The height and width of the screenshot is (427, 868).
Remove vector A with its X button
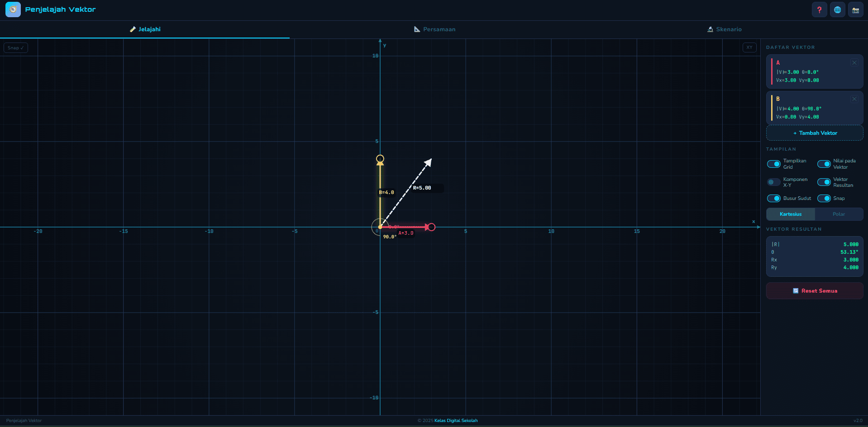pyautogui.click(x=854, y=63)
